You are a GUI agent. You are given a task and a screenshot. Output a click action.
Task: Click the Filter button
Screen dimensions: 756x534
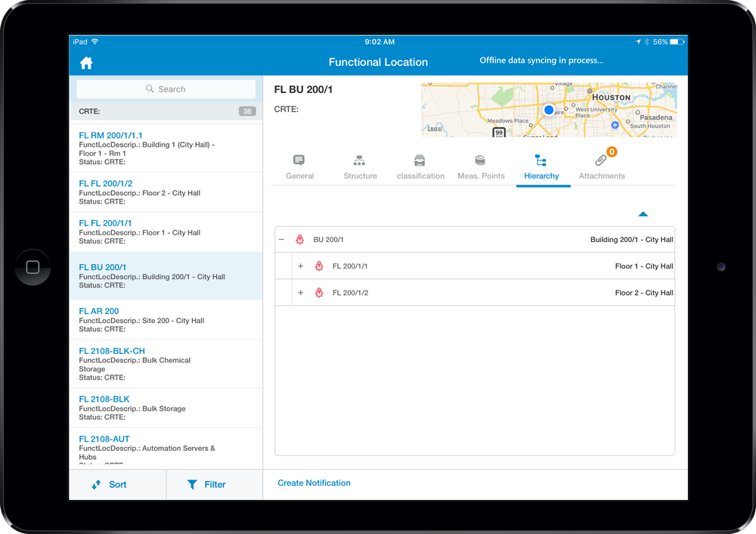pyautogui.click(x=215, y=484)
